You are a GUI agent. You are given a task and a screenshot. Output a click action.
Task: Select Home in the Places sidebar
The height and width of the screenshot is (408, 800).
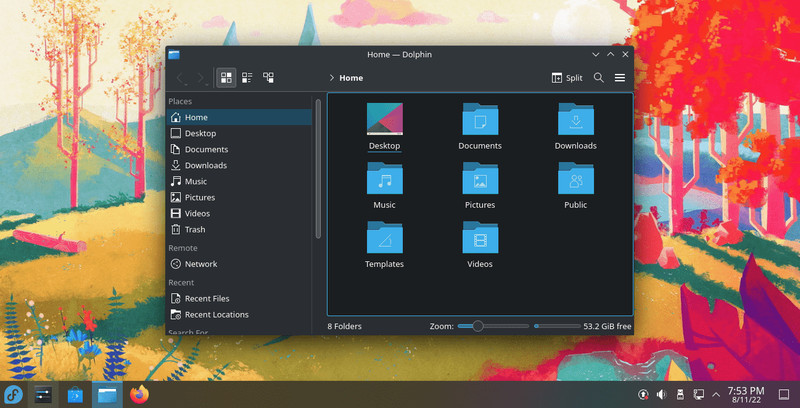point(239,117)
